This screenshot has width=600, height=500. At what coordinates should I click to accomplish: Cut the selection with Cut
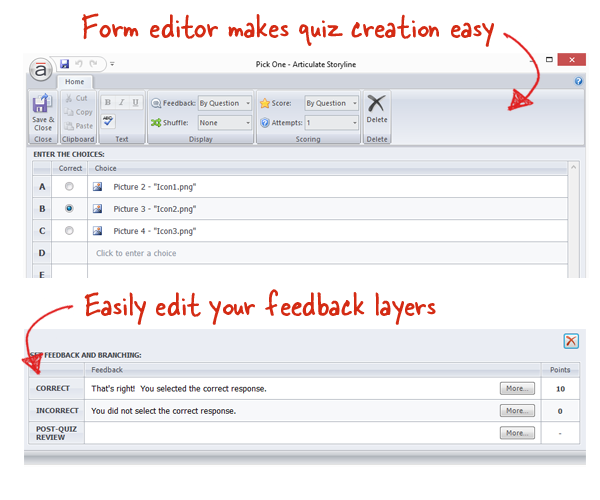pos(77,98)
